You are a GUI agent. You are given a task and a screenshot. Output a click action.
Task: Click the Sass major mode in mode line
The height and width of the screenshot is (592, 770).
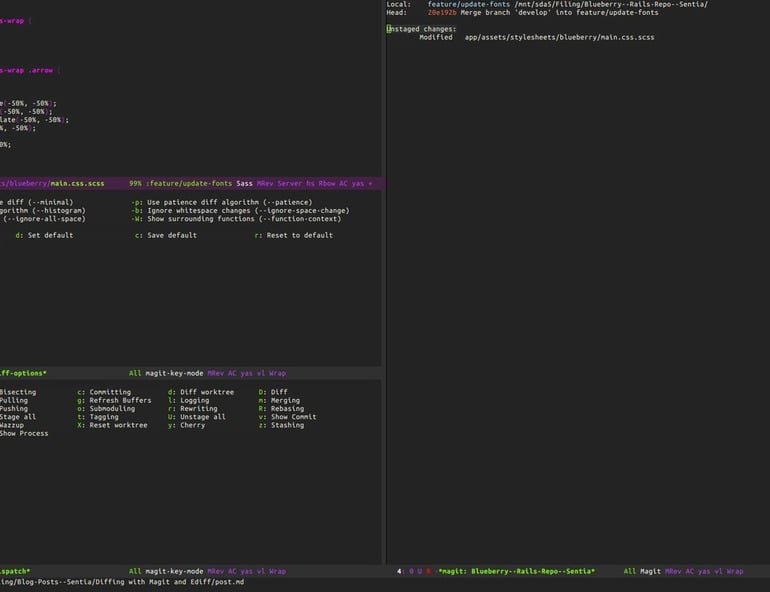[x=244, y=184]
